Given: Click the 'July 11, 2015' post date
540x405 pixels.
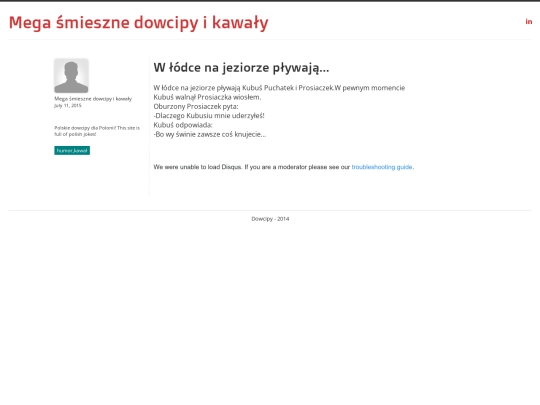Looking at the screenshot, I should pos(68,106).
